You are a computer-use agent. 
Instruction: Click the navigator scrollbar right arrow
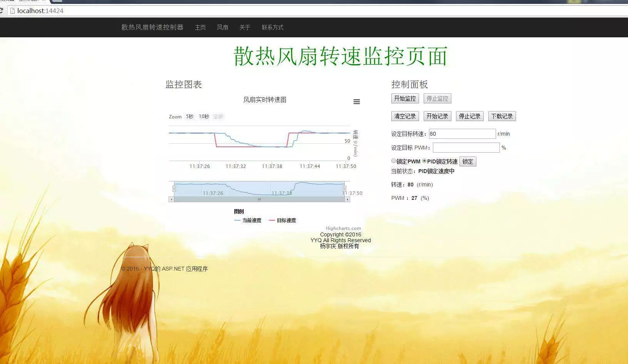click(x=347, y=199)
